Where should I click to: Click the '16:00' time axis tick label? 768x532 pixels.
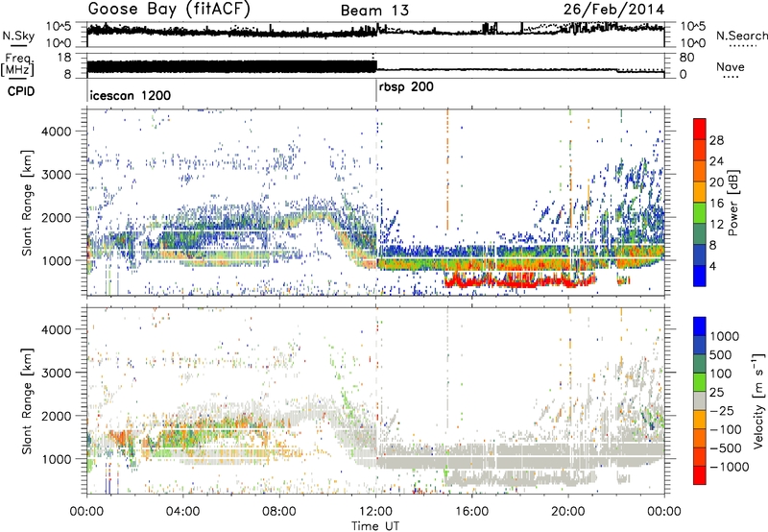472,512
